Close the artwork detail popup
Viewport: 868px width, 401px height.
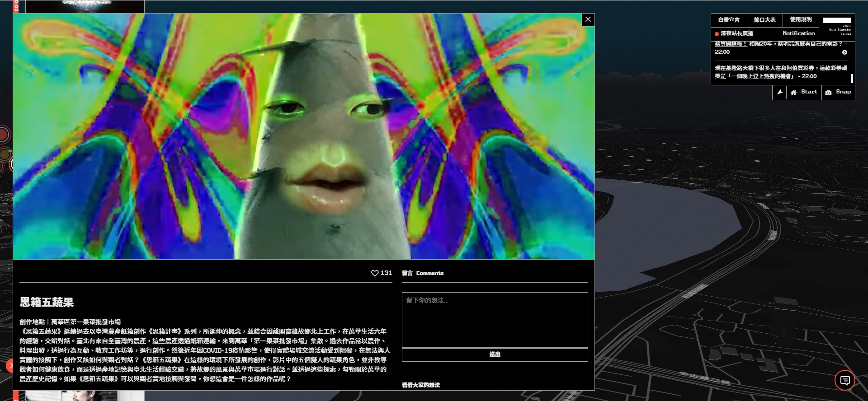(x=588, y=19)
